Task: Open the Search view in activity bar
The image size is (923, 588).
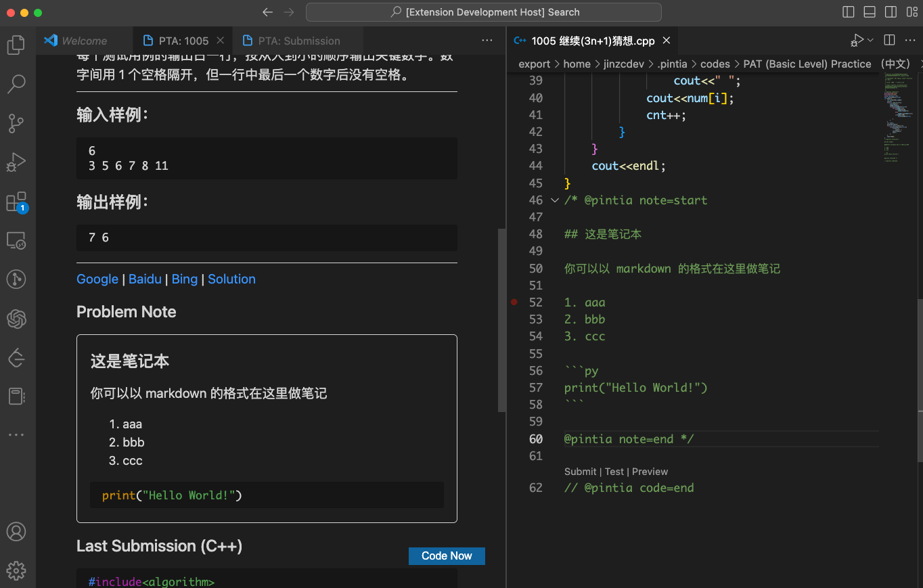Action: (x=16, y=84)
